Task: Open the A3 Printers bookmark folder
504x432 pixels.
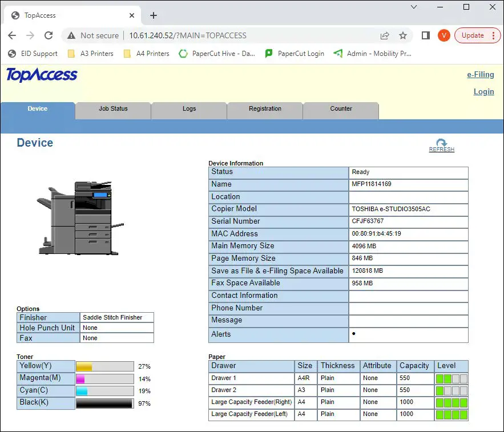Action: pos(92,54)
